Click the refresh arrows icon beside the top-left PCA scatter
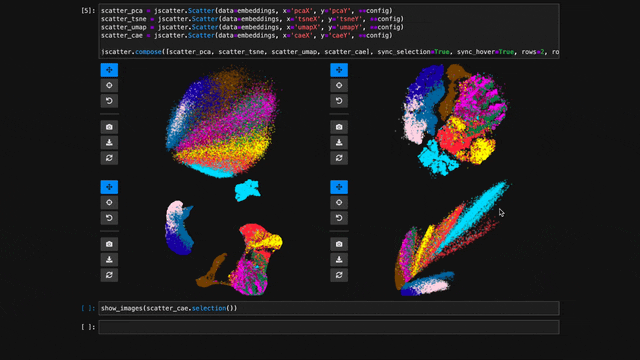The image size is (640, 360). 109,158
